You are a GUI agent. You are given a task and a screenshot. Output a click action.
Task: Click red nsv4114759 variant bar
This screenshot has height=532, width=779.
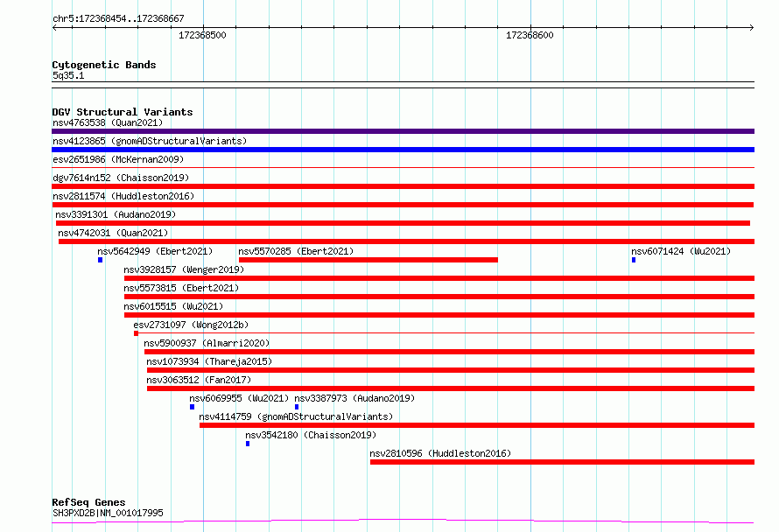coord(477,425)
